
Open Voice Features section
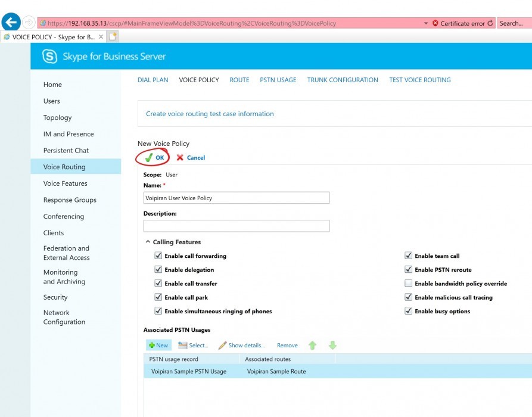click(65, 183)
